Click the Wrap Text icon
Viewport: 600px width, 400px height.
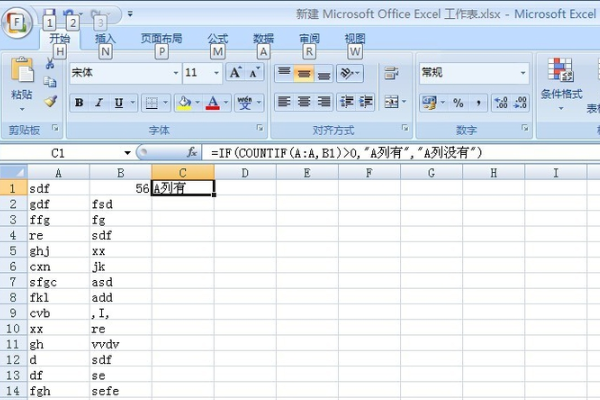(391, 73)
